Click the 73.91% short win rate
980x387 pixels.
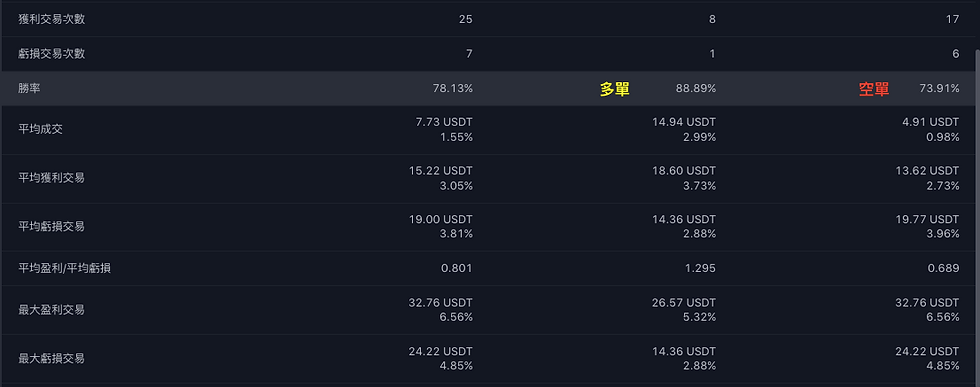[x=939, y=89]
